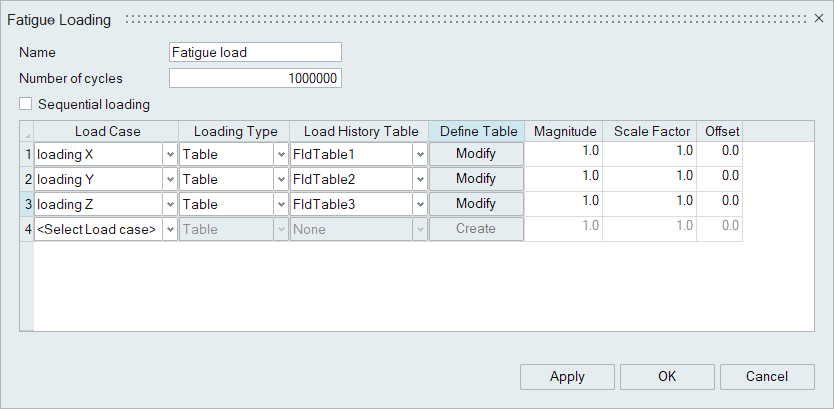Open the Select Load case dropdown
Image resolution: width=834 pixels, height=409 pixels.
tap(170, 229)
